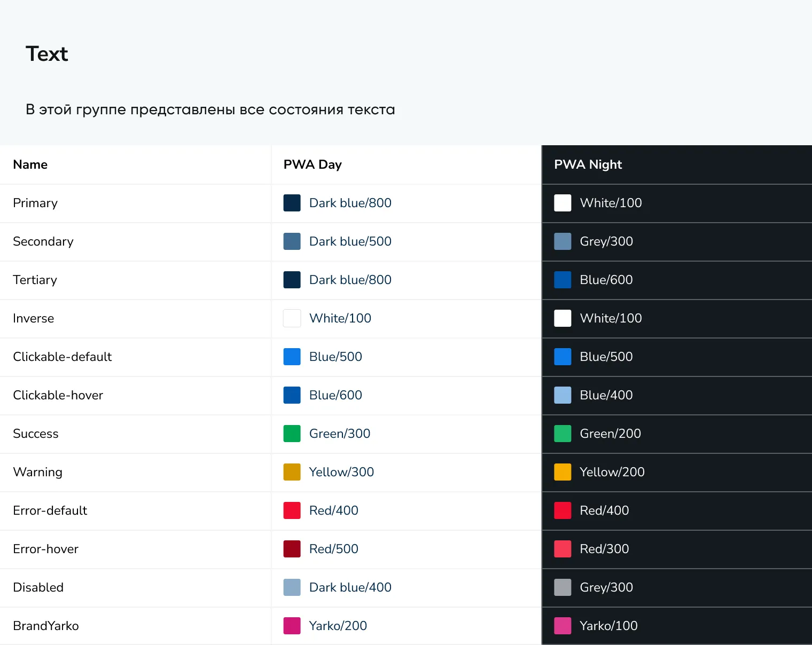Select the Inverse White/100 day swatch
The image size is (812, 645).
[292, 318]
